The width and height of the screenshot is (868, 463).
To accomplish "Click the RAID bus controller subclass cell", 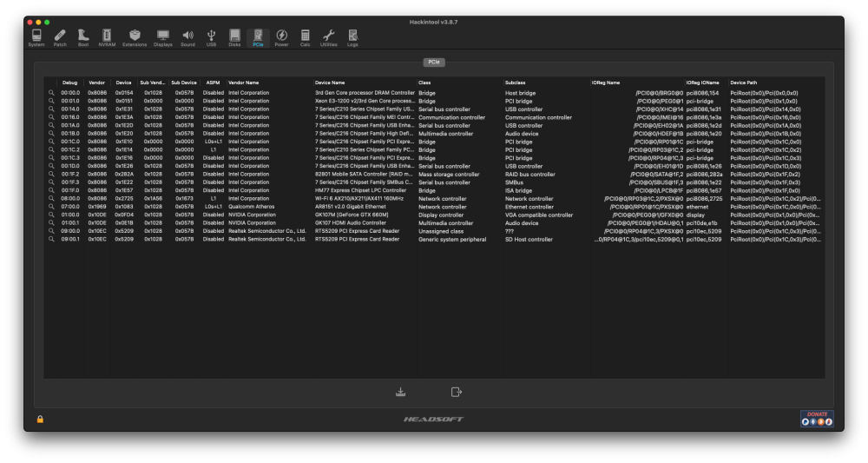I will 529,174.
